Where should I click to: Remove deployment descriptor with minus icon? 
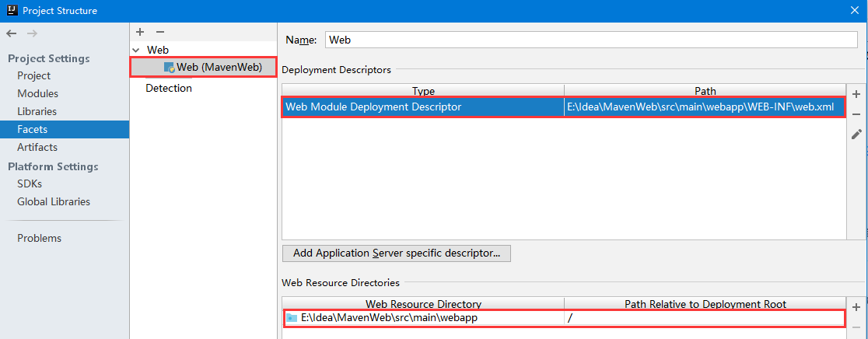coord(856,114)
